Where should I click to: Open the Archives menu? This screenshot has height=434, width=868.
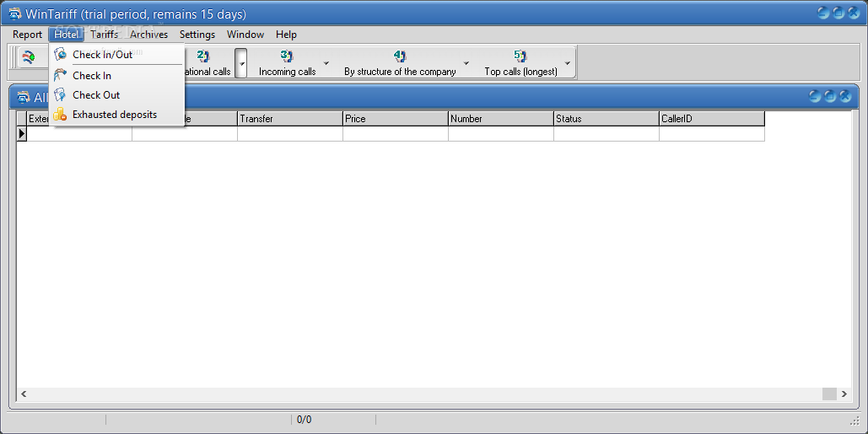pos(149,35)
